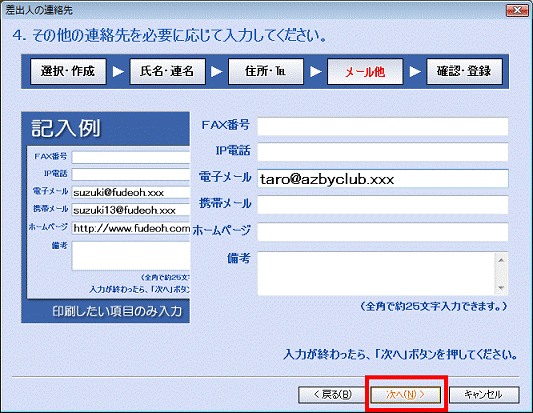Click the example email suzuki@fudeoh.xxx
The image size is (533, 413).
tap(119, 193)
